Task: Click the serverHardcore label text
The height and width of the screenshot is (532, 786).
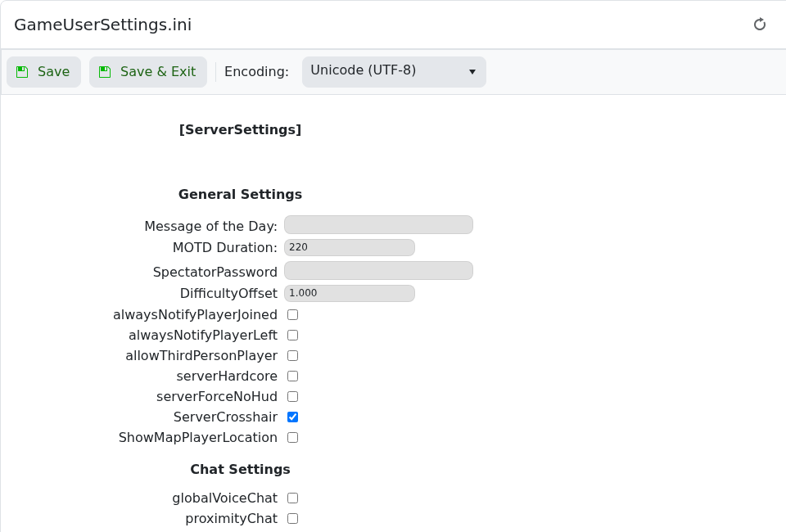Action: (x=227, y=376)
